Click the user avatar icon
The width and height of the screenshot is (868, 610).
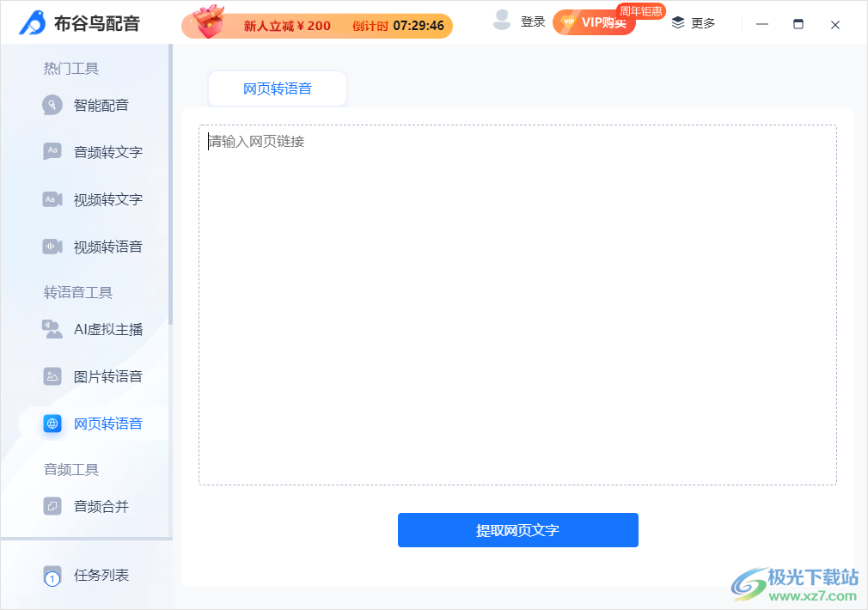point(502,21)
